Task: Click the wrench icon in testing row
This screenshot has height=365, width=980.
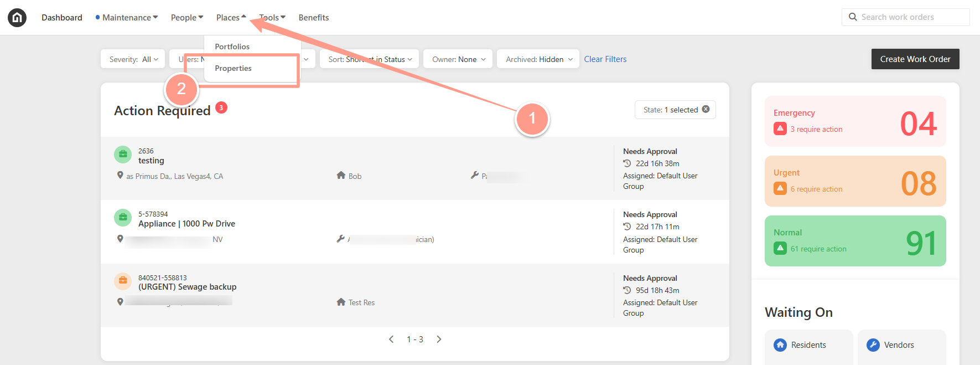Action: [x=475, y=175]
